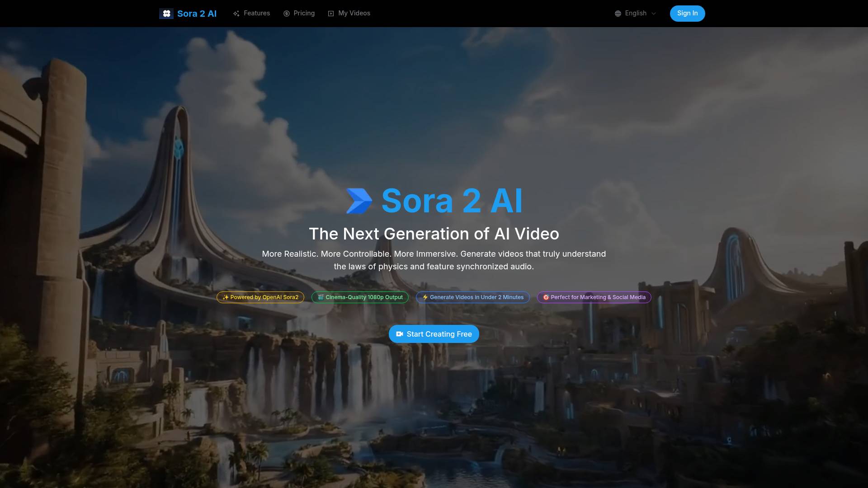868x488 pixels.
Task: Click the coin icon beside Pricing
Action: point(286,14)
